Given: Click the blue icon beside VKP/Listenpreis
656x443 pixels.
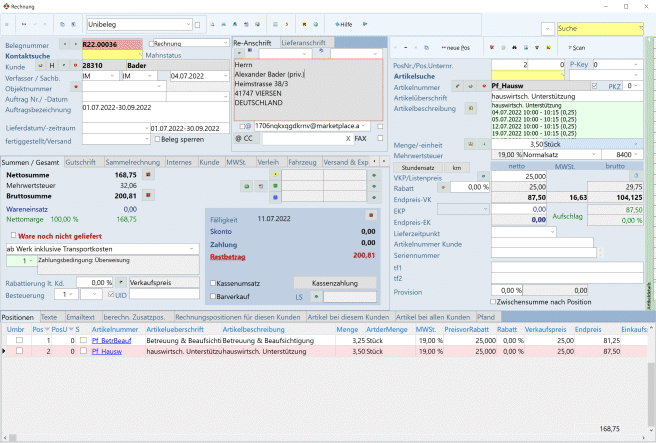Looking at the screenshot, I should [x=483, y=177].
